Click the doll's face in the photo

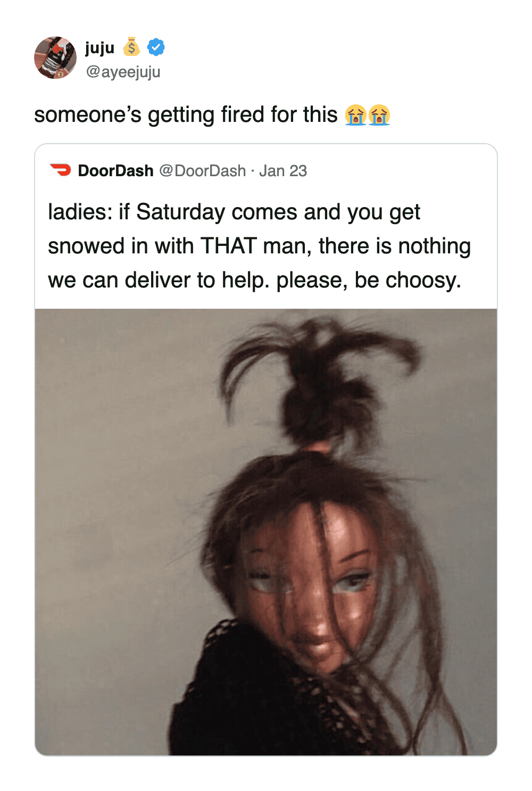click(314, 586)
